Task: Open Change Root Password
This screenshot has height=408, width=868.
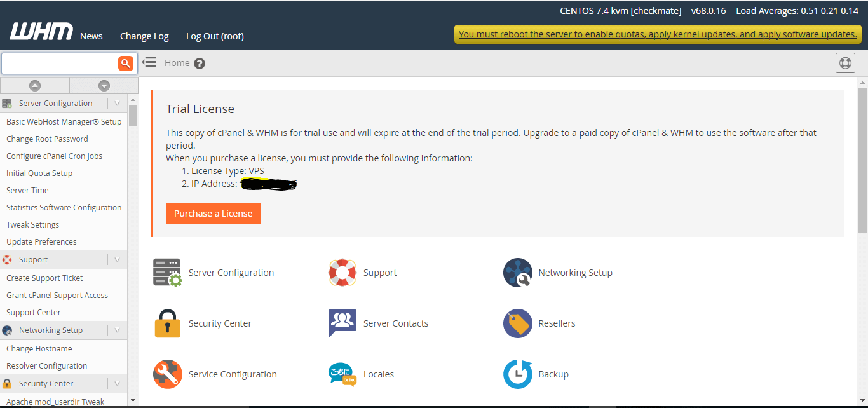Action: (47, 139)
